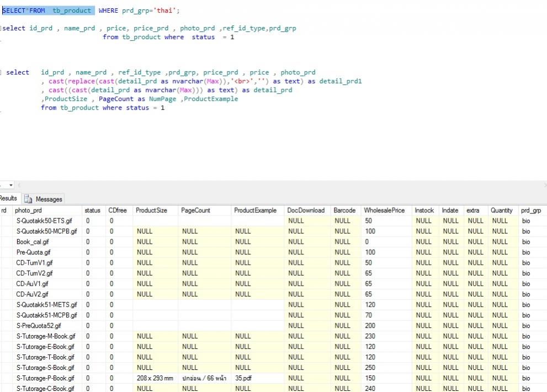Click the 208 x 293 mm cell
Viewport: 547px width, 392px height.
(155, 378)
